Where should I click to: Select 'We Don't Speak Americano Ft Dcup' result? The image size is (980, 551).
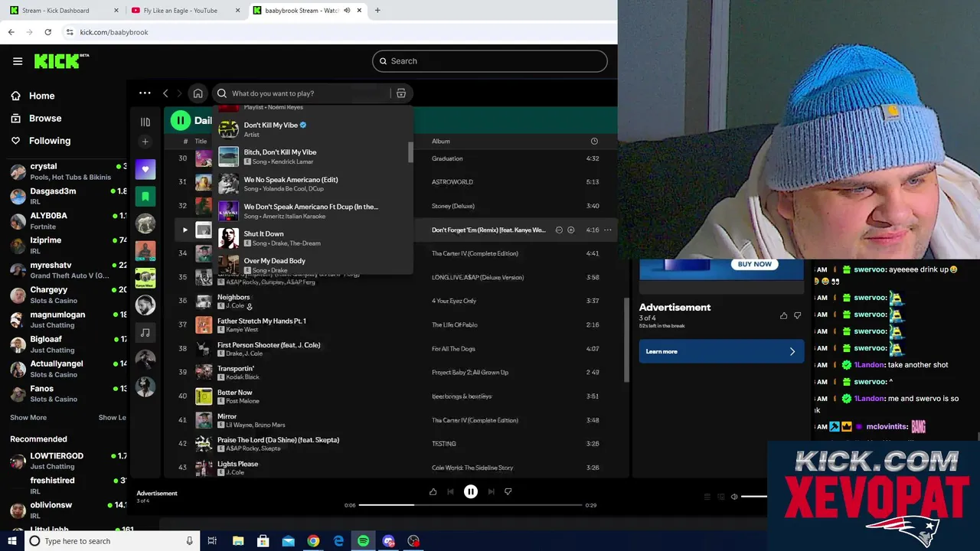point(312,210)
